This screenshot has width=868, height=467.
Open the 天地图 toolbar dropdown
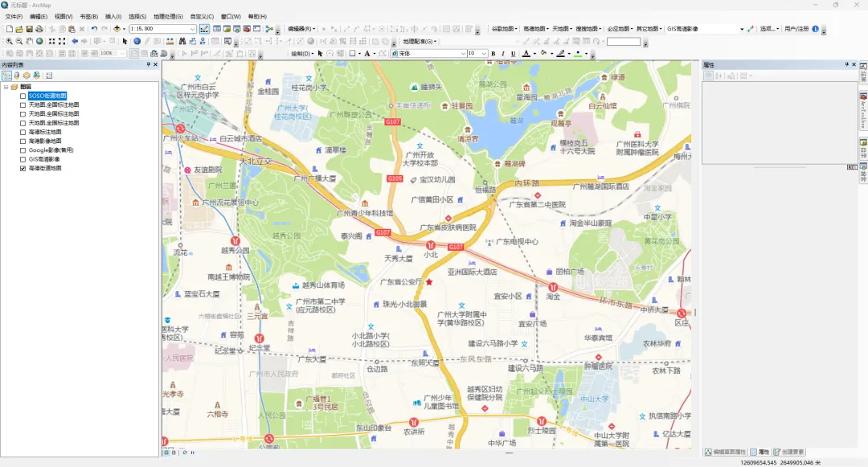(x=562, y=29)
